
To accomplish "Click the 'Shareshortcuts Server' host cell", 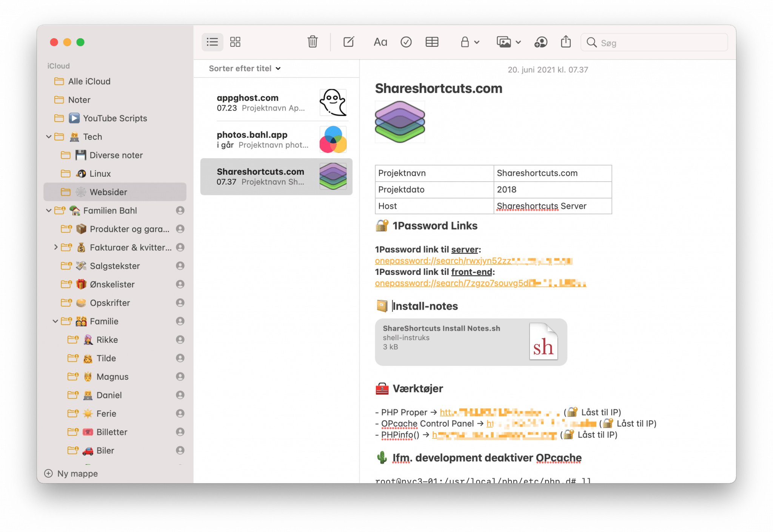I will [553, 206].
